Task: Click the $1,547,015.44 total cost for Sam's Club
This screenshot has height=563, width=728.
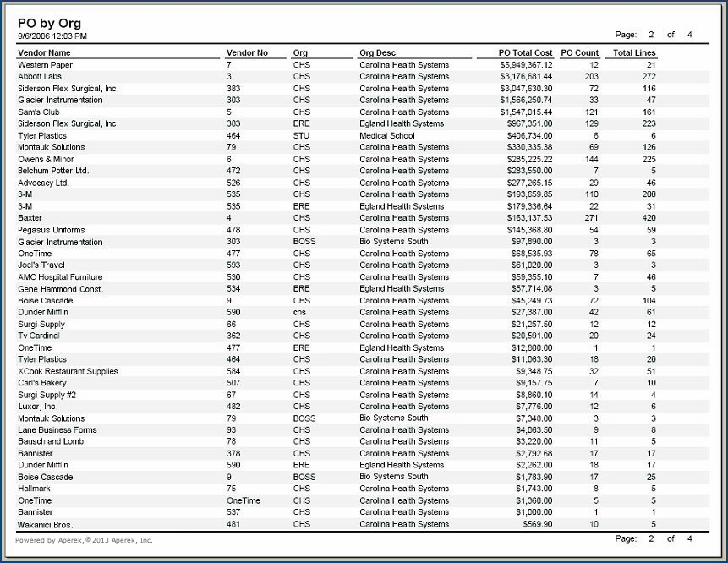Action: point(526,112)
